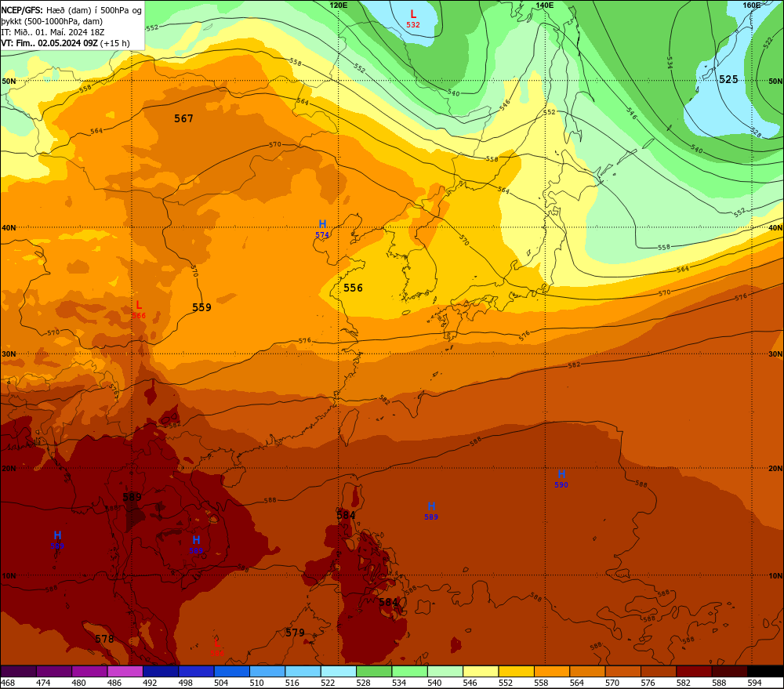Pick the orange legend swatch between 558 and 564

551,671
